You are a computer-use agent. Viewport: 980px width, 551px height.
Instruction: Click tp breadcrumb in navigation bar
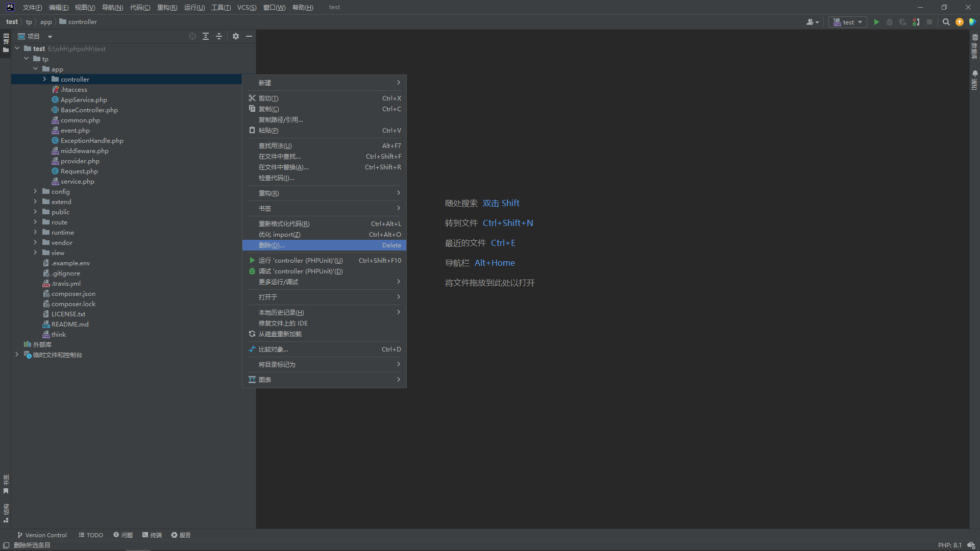(x=29, y=22)
